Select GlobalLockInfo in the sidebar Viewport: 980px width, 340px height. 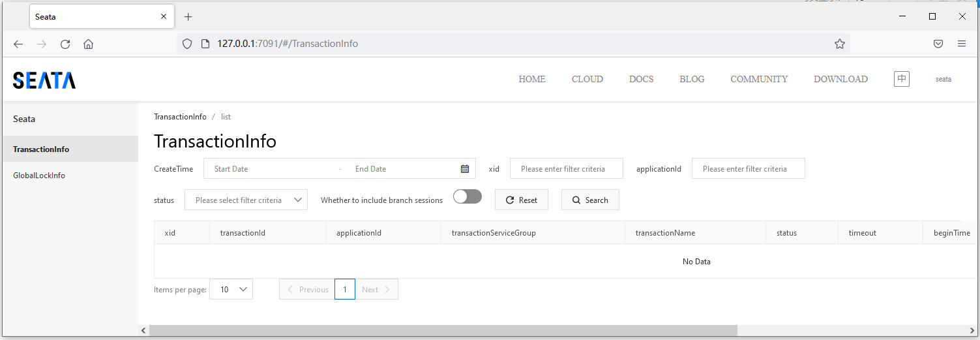coord(70,175)
